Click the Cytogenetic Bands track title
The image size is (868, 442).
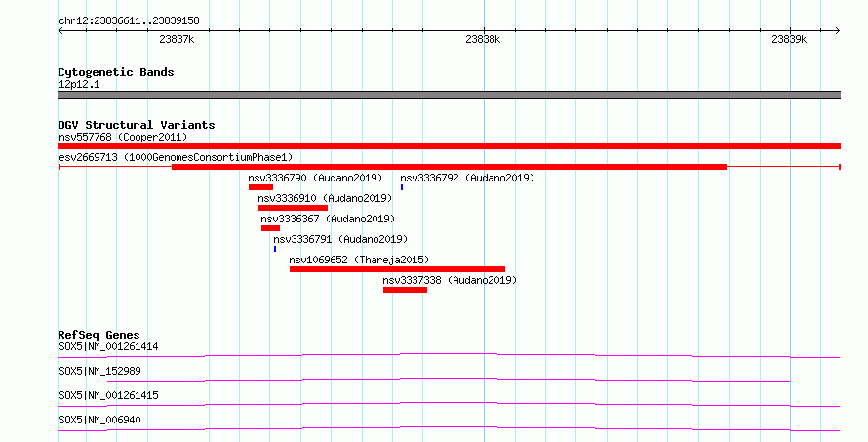click(116, 72)
